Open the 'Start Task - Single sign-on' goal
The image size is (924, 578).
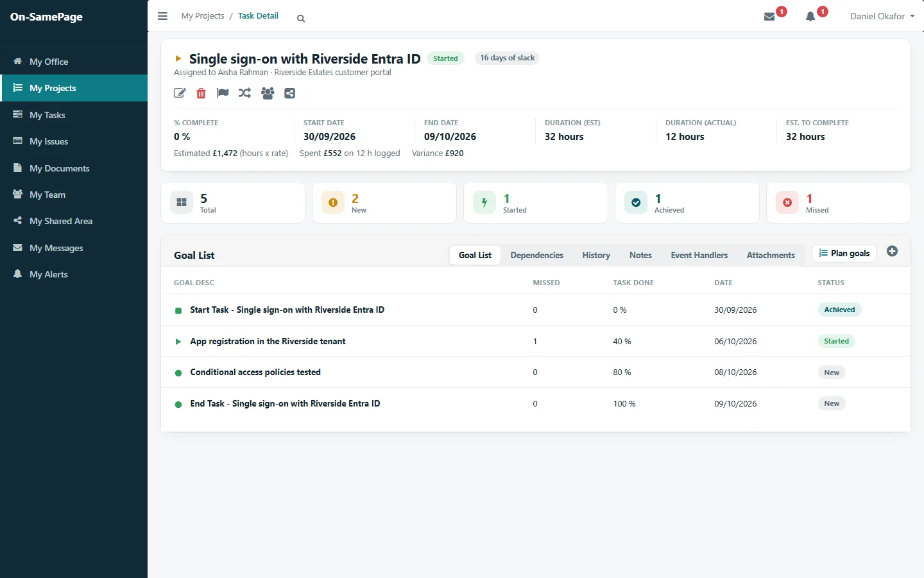(x=287, y=310)
